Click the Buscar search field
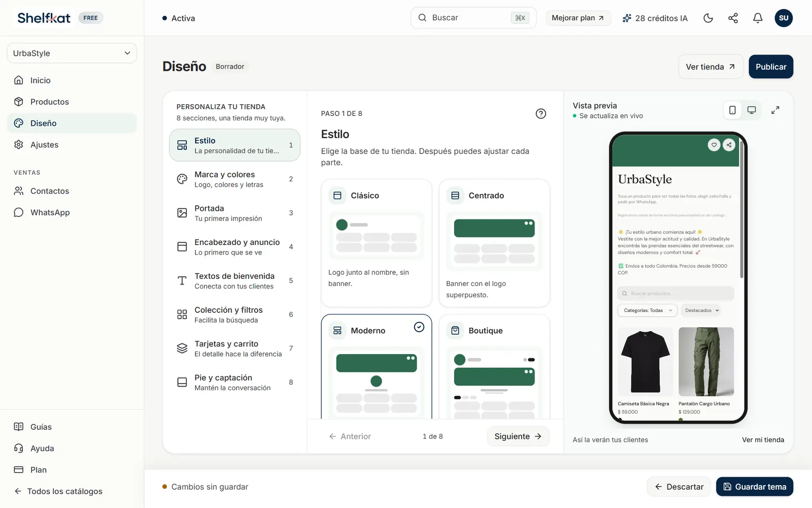 [x=473, y=18]
